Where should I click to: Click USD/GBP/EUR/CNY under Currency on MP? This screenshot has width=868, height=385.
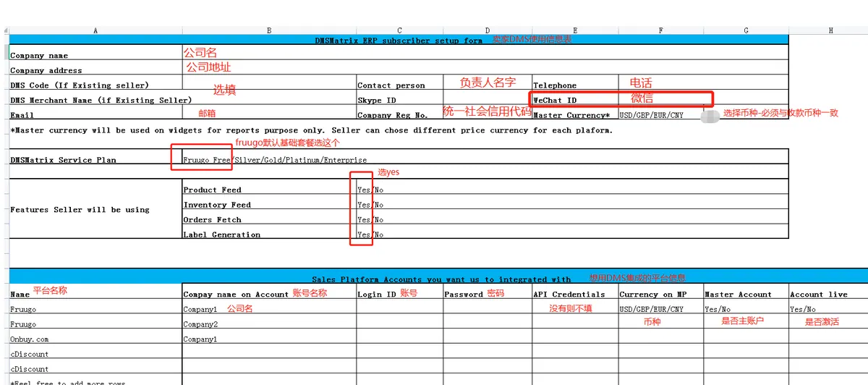(661, 307)
